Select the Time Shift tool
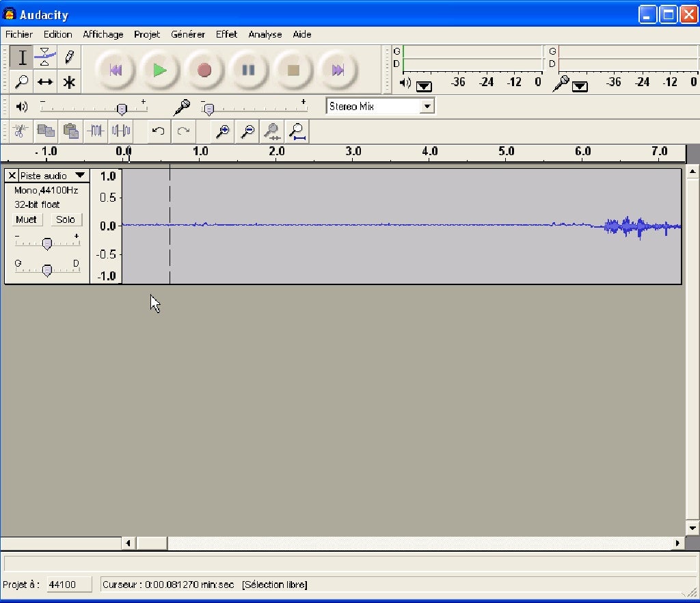 [x=45, y=83]
